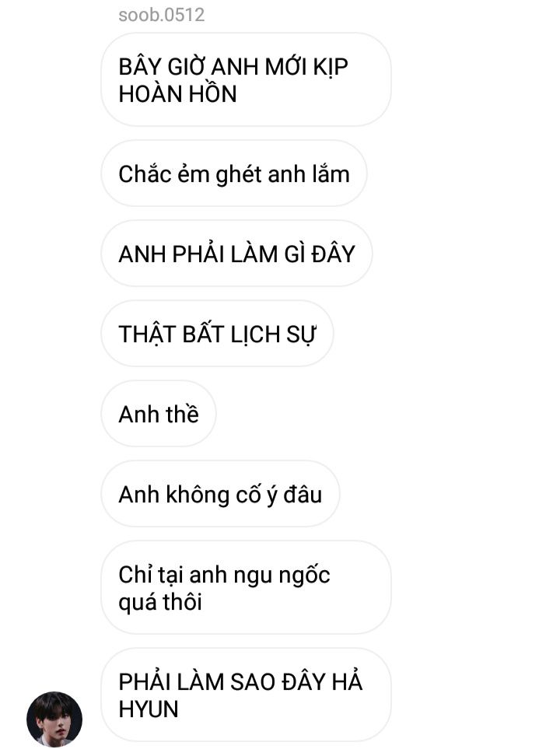Tap the words 'quá thôi' in the message
The width and height of the screenshot is (560, 749).
160,602
